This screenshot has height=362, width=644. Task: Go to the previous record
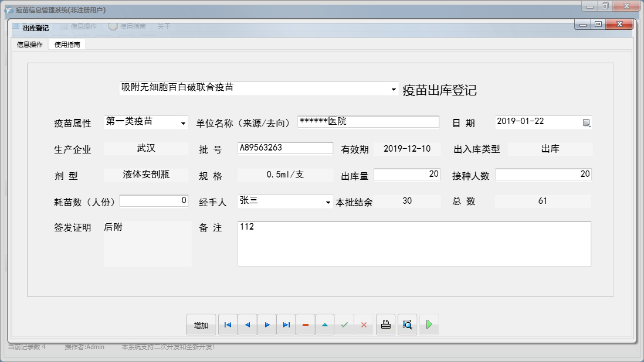[247, 324]
